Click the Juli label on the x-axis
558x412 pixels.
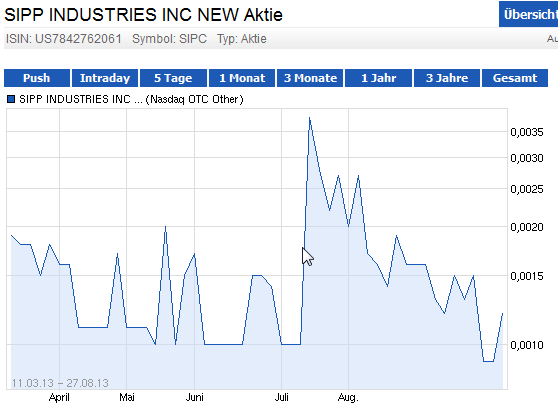(281, 397)
